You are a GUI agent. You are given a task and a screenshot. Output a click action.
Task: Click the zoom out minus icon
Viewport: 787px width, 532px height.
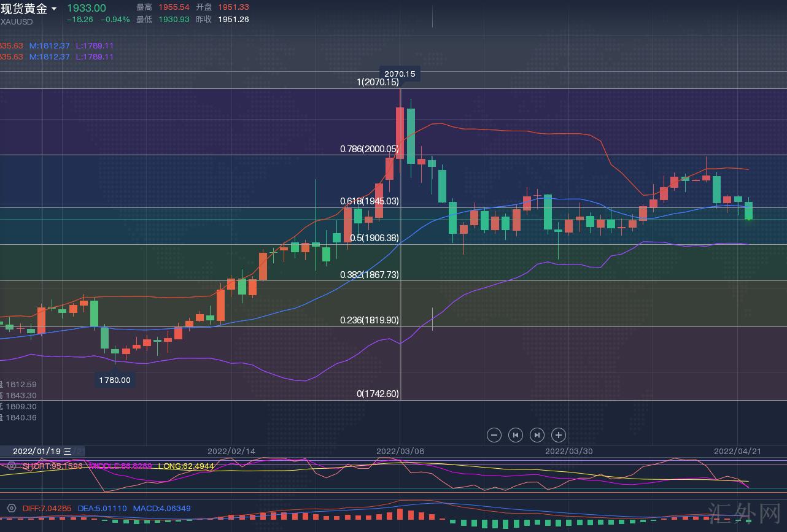(494, 435)
